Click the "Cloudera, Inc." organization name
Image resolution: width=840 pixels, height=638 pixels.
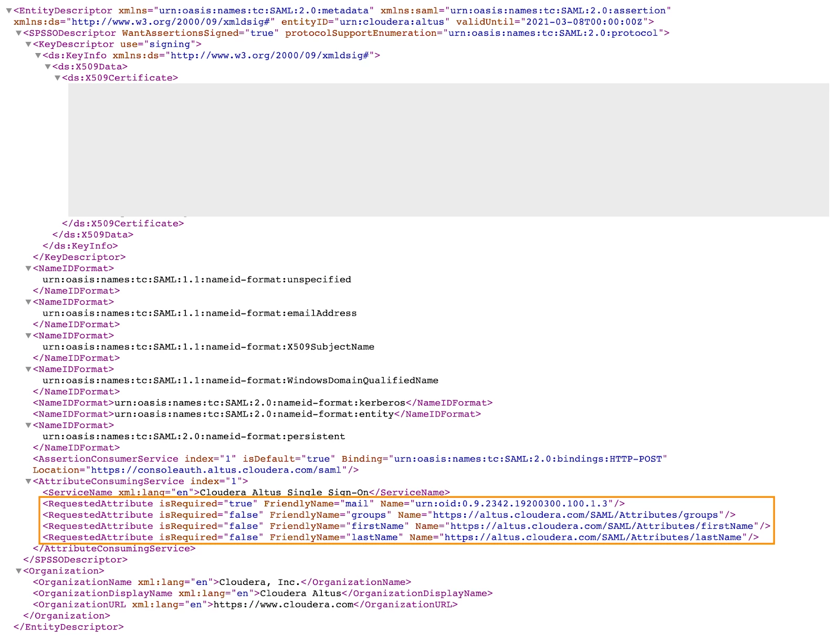click(260, 582)
